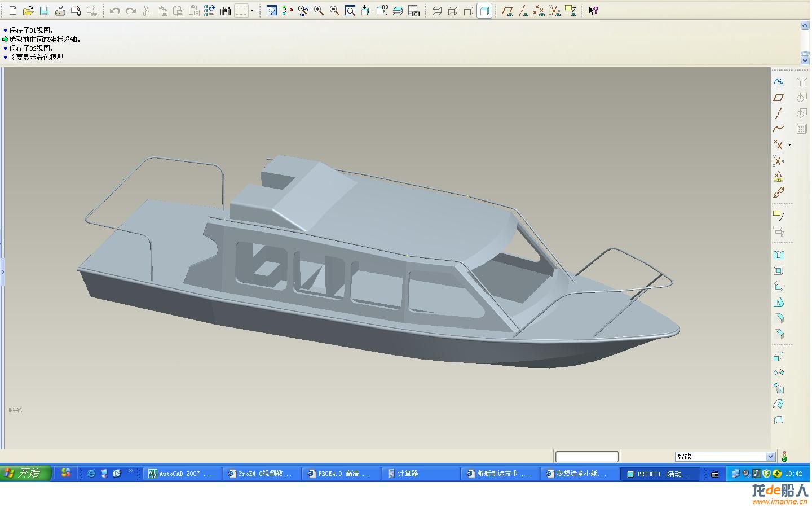Image resolution: width=812 pixels, height=508 pixels.
Task: Create a new file with New icon
Action: click(x=12, y=10)
